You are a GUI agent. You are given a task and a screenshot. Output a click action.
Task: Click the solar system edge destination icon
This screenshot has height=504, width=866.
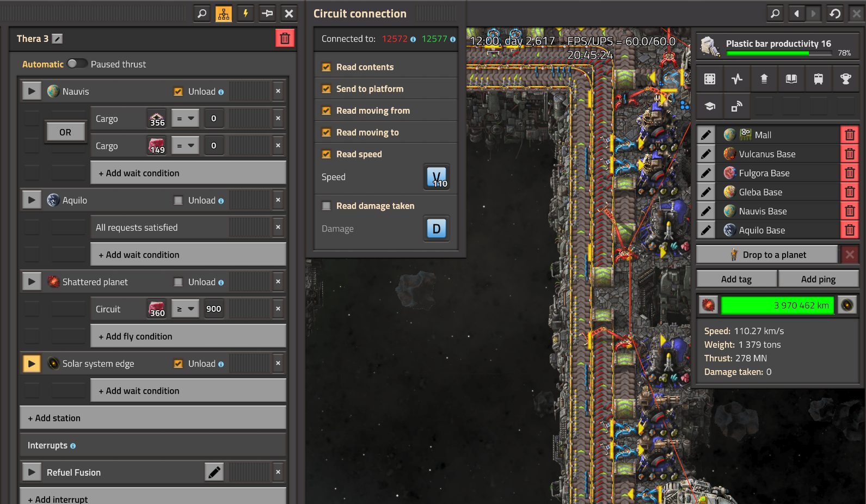point(847,305)
